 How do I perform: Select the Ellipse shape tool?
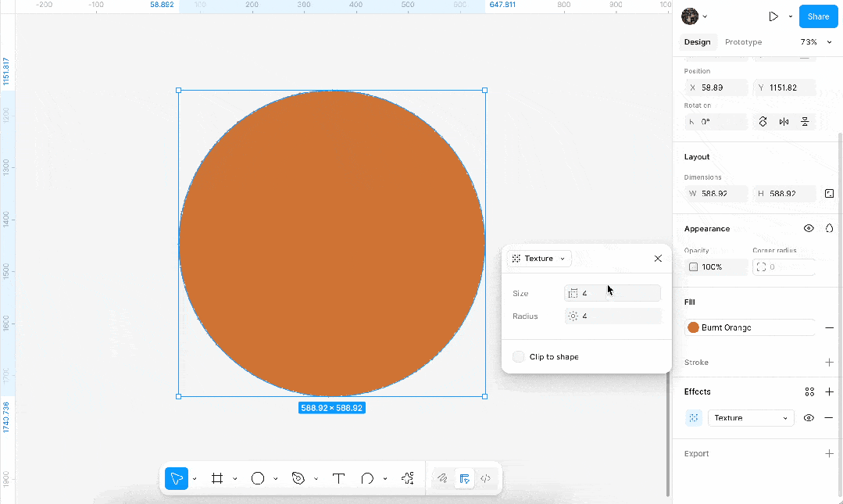pos(258,478)
